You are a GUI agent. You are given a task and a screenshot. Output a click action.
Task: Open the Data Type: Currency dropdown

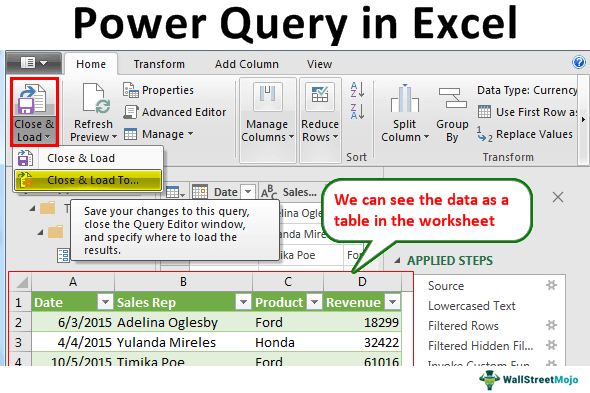527,90
